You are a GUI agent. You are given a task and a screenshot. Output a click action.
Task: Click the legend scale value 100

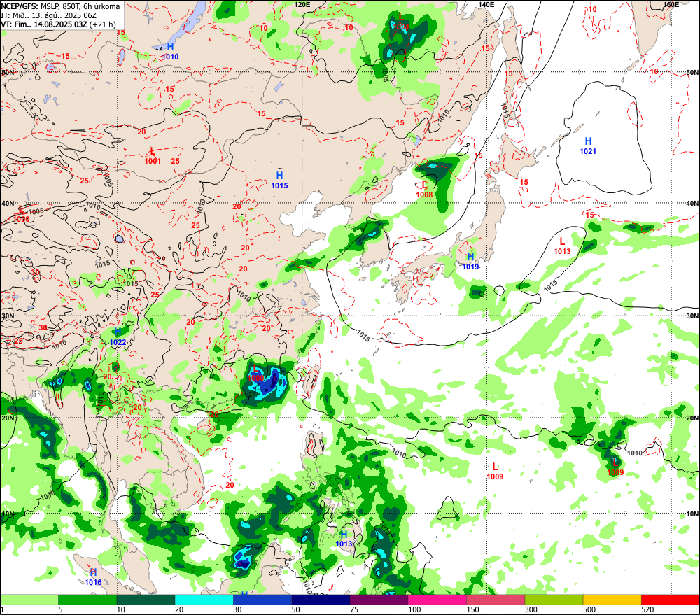click(414, 609)
